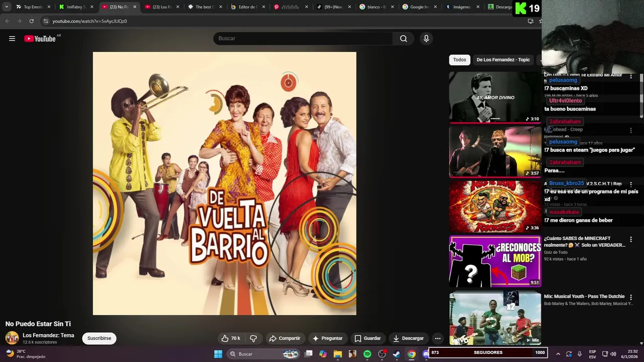Close the Top Emote tab
This screenshot has height=362, width=644.
[49, 7]
